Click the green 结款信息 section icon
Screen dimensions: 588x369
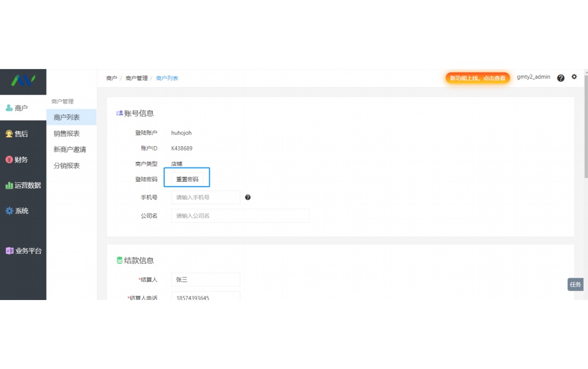click(119, 261)
